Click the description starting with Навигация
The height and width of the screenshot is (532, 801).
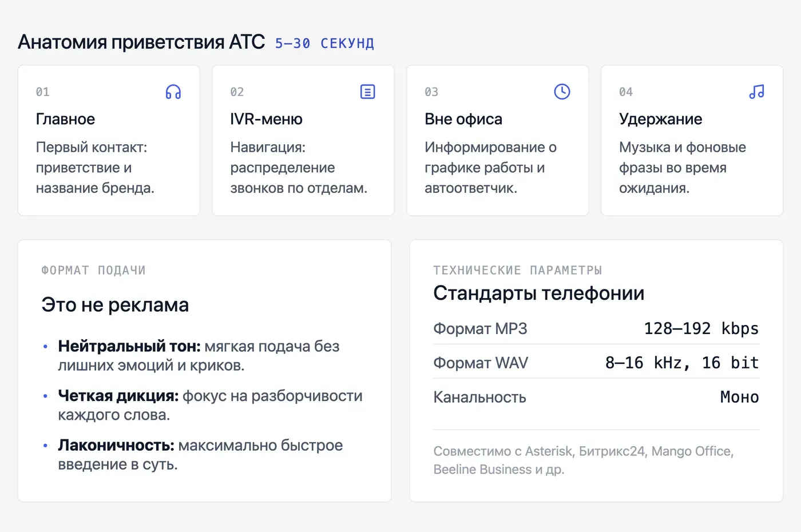pos(299,168)
